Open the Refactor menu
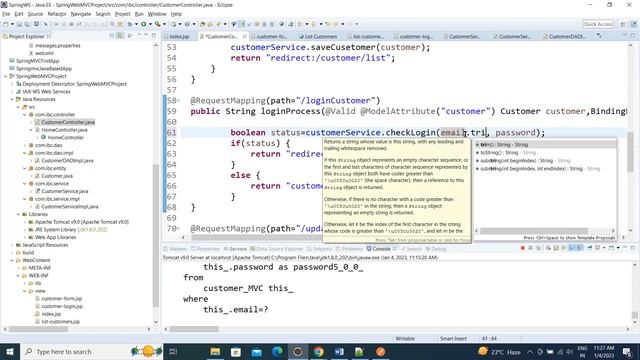This screenshot has width=640, height=360. click(x=57, y=14)
